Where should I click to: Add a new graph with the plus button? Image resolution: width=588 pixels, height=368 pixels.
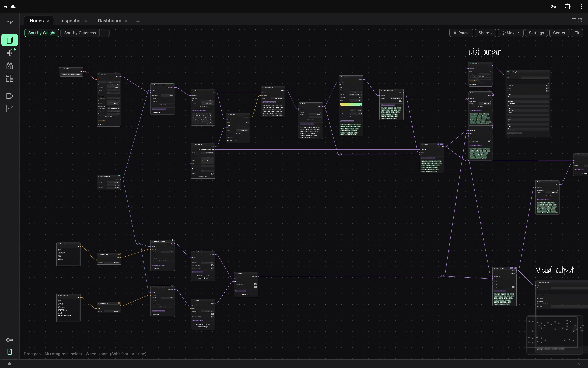coord(105,33)
